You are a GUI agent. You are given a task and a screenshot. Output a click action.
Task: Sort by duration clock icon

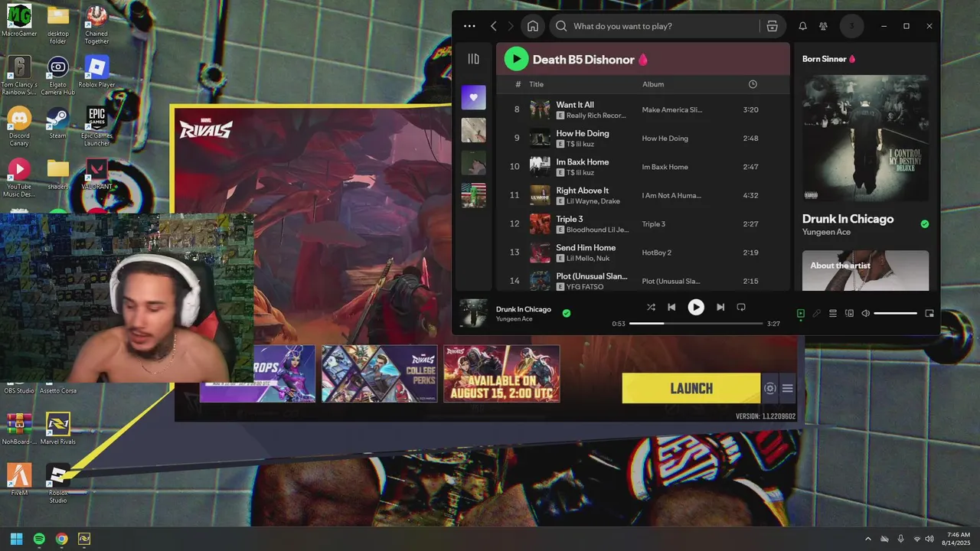click(x=753, y=84)
